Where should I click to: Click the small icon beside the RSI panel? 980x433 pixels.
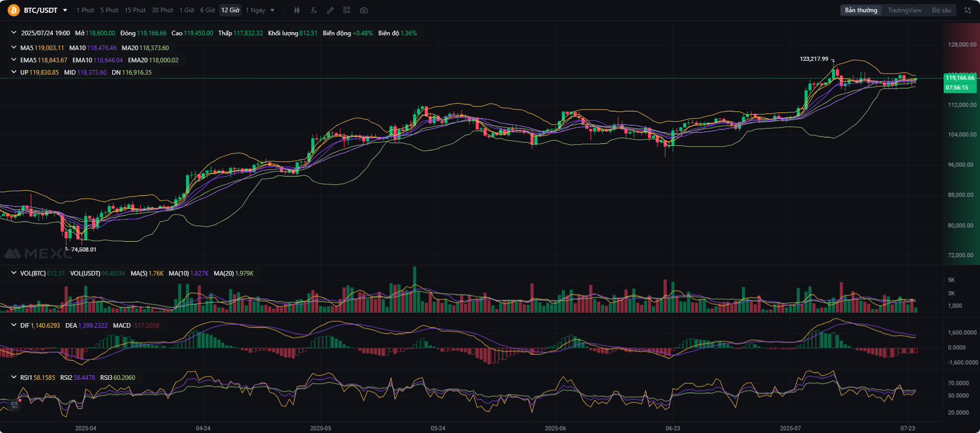(14, 404)
